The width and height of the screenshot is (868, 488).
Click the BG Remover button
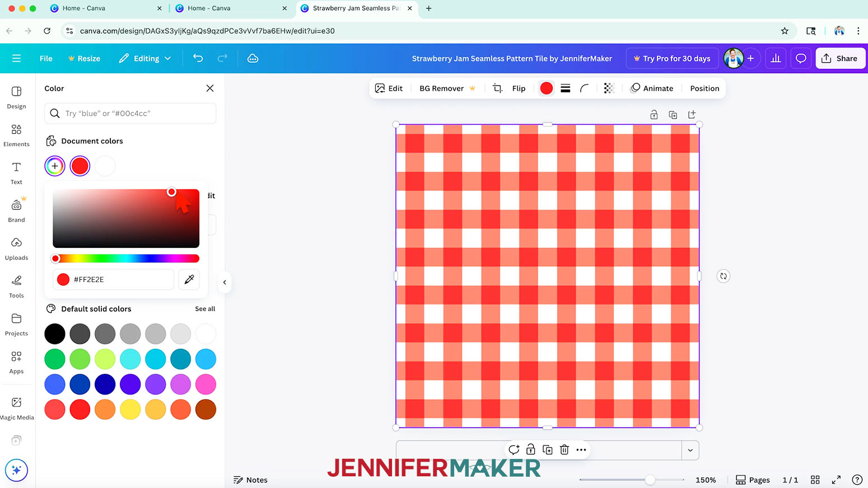(x=447, y=88)
